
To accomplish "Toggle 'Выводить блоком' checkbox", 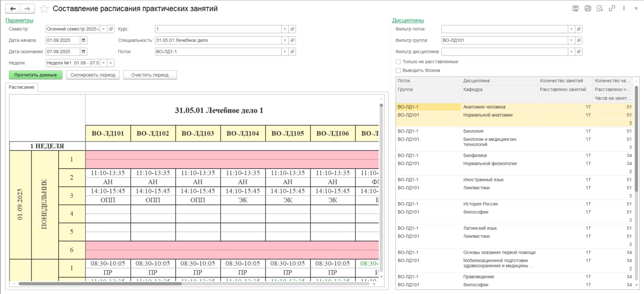I will click(x=398, y=70).
